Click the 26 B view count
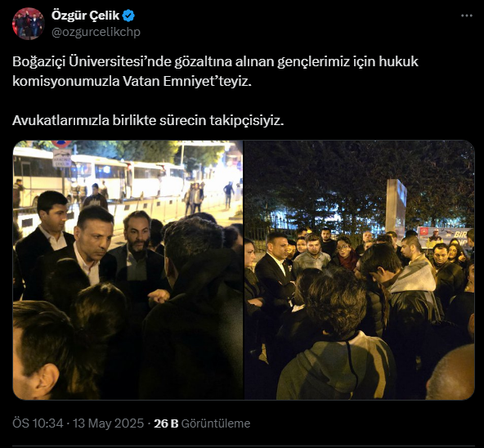Image resolution: width=484 pixels, height=448 pixels. coord(166,423)
